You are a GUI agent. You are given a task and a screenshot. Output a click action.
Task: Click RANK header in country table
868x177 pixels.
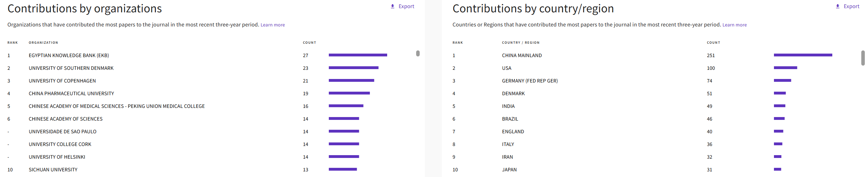(458, 43)
